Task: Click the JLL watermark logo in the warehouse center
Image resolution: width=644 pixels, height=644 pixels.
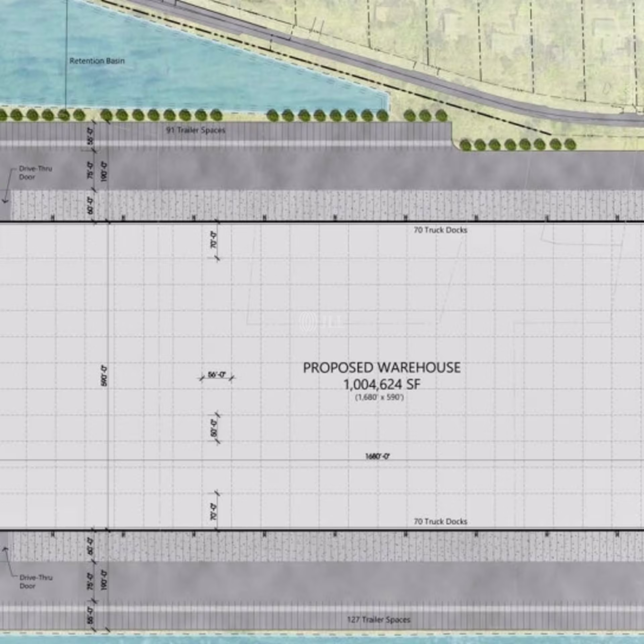Action: tap(321, 322)
